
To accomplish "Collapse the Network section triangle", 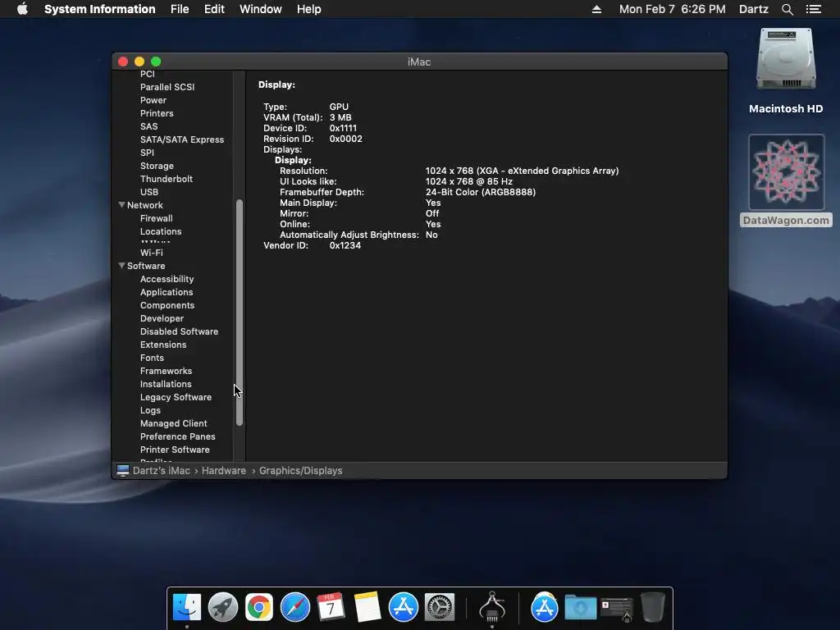I will [x=121, y=204].
